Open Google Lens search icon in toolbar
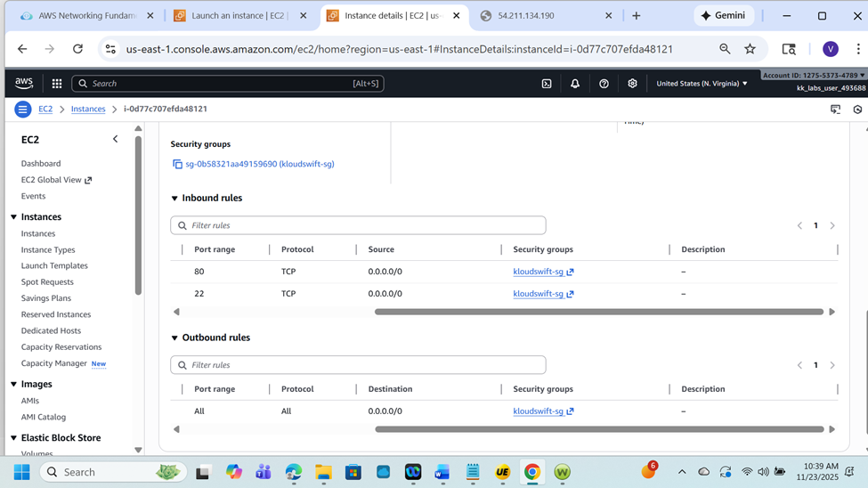 [788, 49]
